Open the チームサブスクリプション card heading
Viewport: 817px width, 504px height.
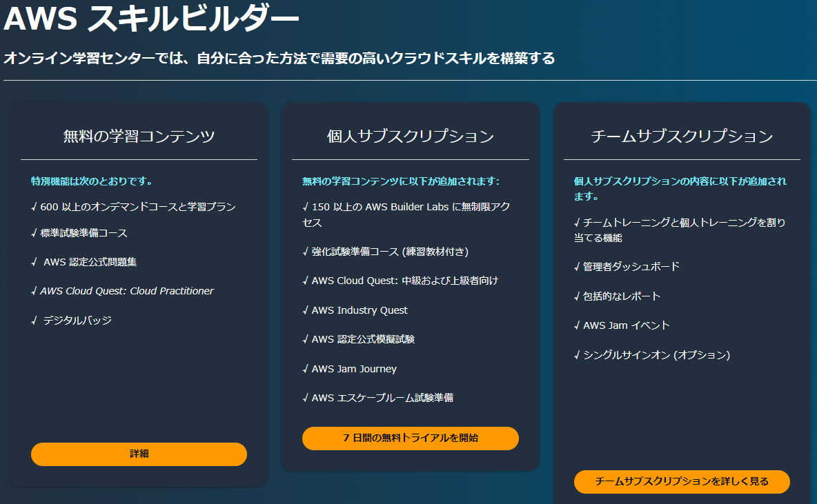coord(682,137)
